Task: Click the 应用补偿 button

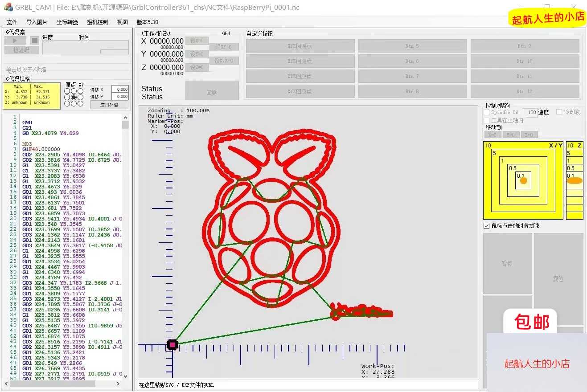Action: tap(109, 105)
